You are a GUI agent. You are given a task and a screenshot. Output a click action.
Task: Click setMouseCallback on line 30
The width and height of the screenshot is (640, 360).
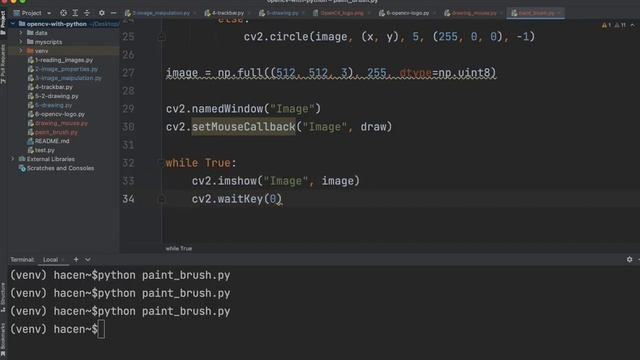click(x=243, y=127)
